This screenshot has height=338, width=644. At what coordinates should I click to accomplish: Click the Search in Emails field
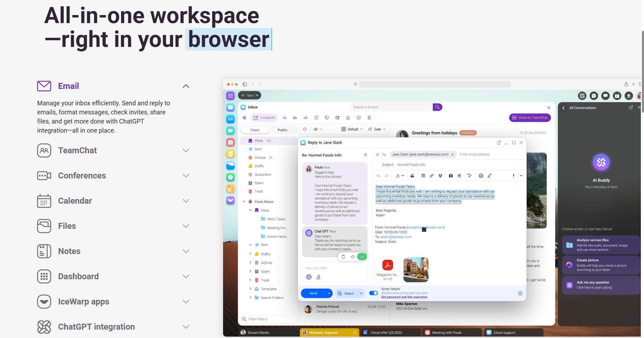392,107
